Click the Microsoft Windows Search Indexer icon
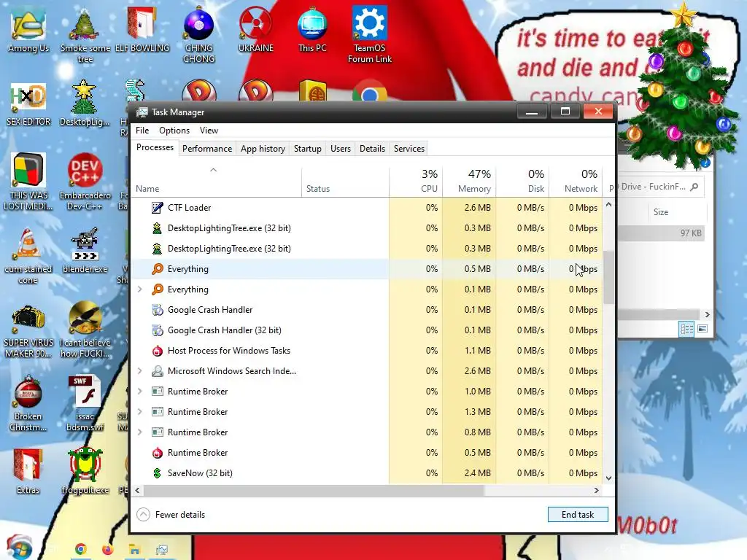Screen dimensions: 747x560 tap(158, 371)
